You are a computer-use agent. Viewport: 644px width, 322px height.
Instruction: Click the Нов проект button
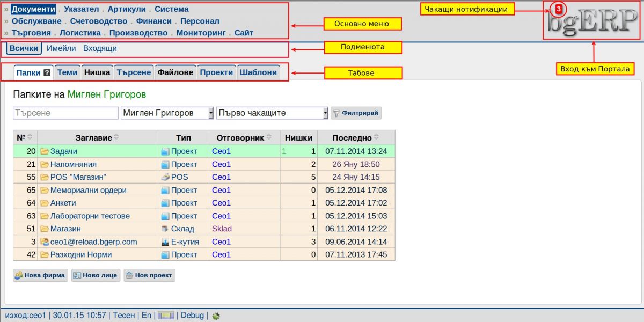click(150, 275)
